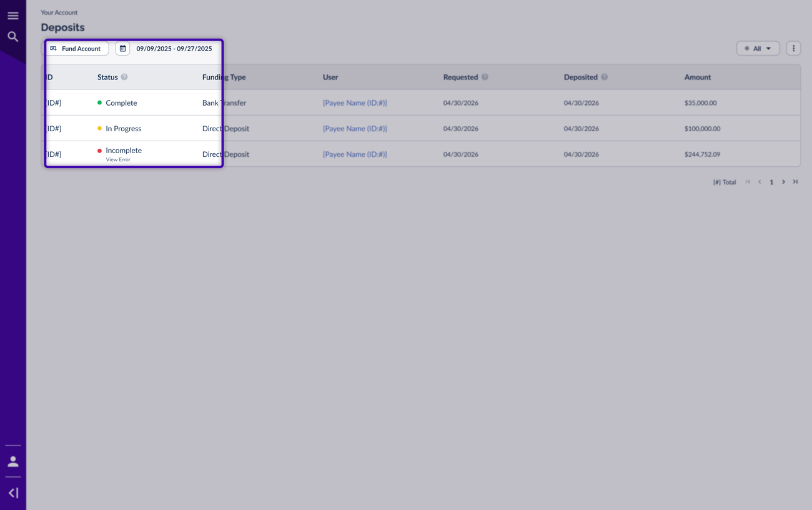Click the User column header
This screenshot has width=812, height=510.
click(x=330, y=77)
